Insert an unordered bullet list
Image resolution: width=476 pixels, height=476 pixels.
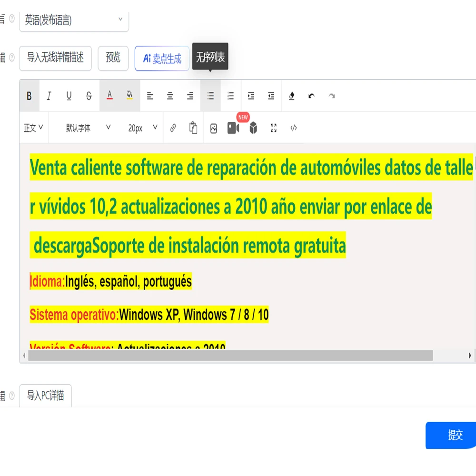[x=210, y=96]
